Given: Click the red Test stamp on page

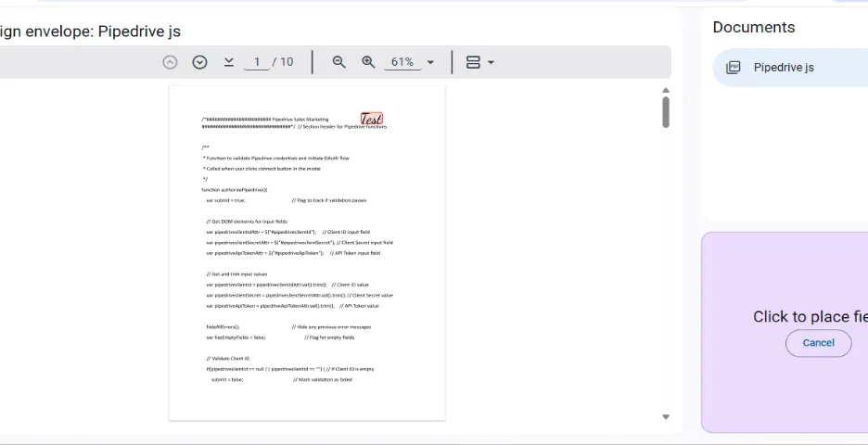Looking at the screenshot, I should (372, 119).
